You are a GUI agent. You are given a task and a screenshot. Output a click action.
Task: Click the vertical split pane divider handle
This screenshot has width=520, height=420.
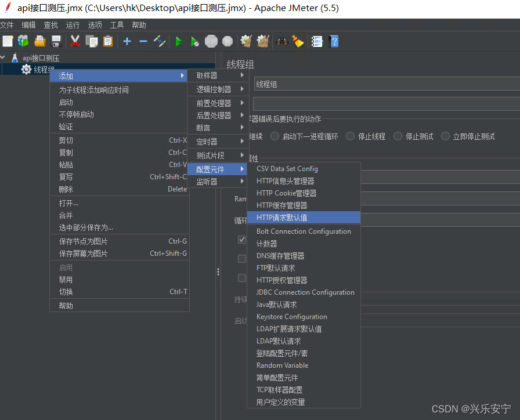(218, 272)
